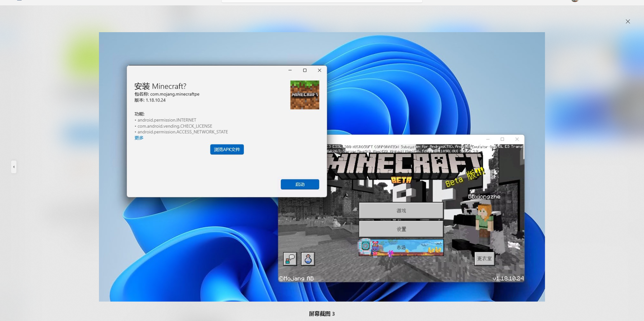Viewport: 644px width, 321px height.
Task: Click the com.android.vending.CHECK_LICENSE entry
Action: click(x=175, y=126)
